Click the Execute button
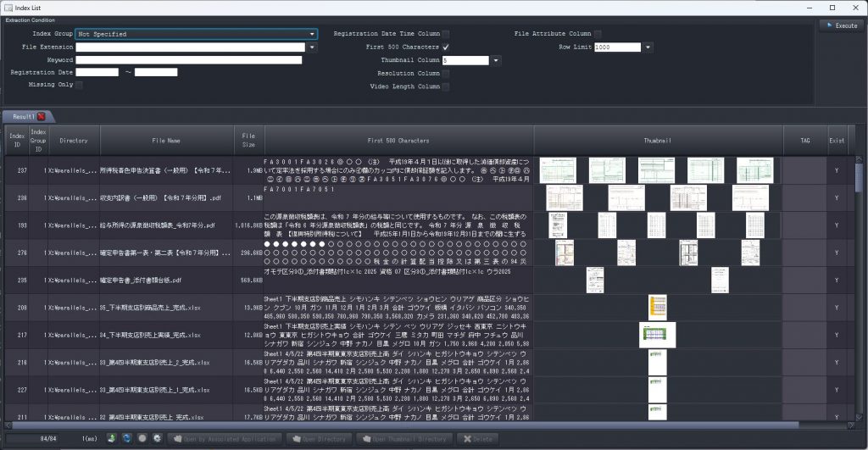Image resolution: width=868 pixels, height=450 pixels. [841, 26]
